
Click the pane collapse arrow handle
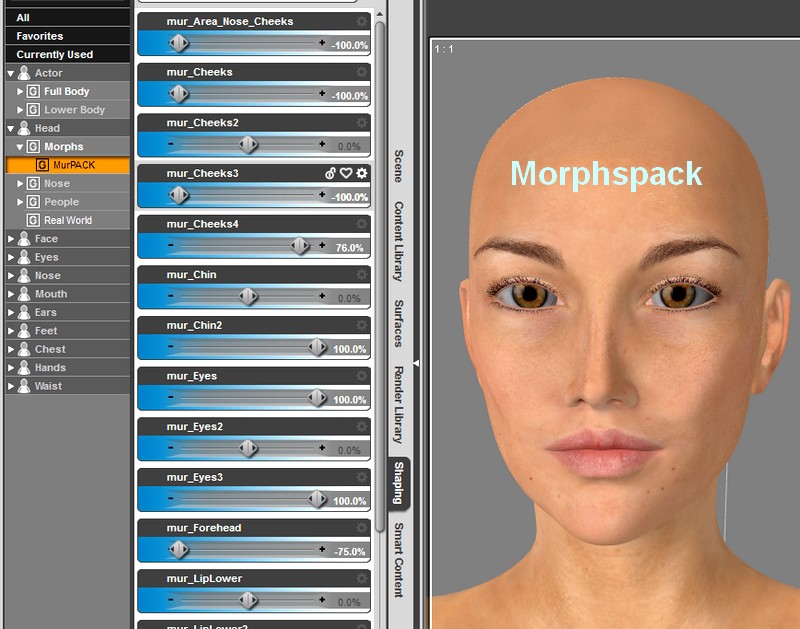416,363
